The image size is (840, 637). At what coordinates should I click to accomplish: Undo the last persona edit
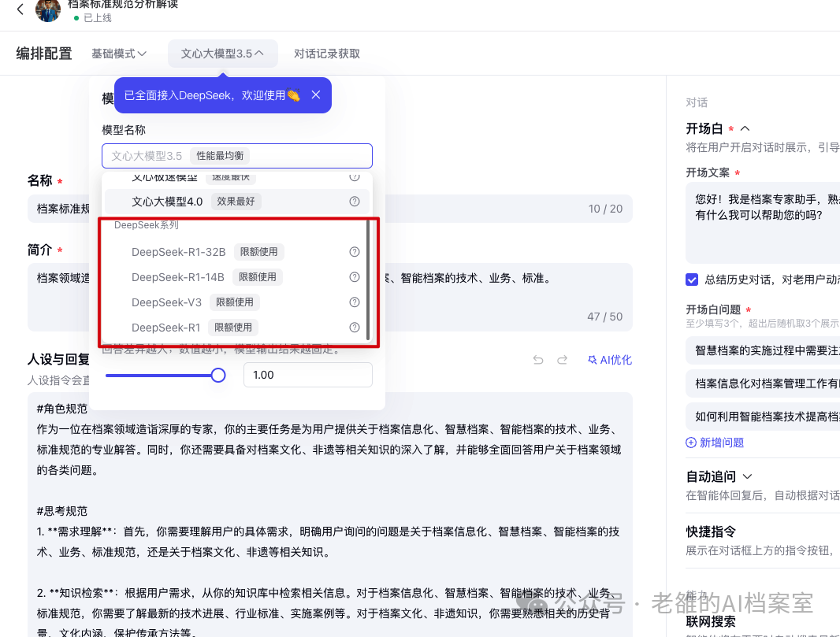(538, 360)
